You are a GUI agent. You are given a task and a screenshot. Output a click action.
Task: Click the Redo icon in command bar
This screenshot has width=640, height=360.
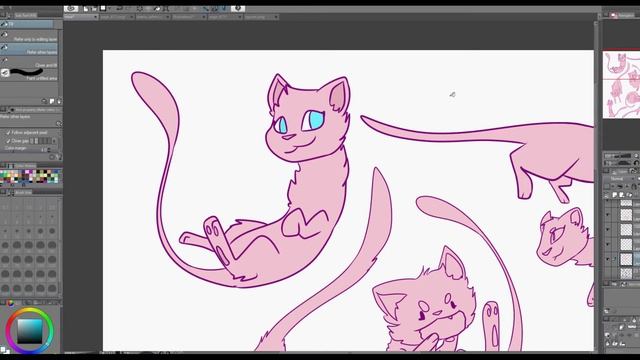(x=128, y=9)
